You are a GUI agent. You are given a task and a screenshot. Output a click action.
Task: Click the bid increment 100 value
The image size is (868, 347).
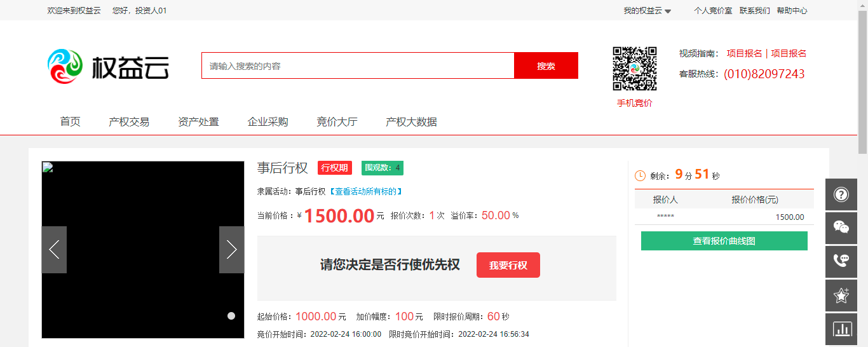point(404,316)
